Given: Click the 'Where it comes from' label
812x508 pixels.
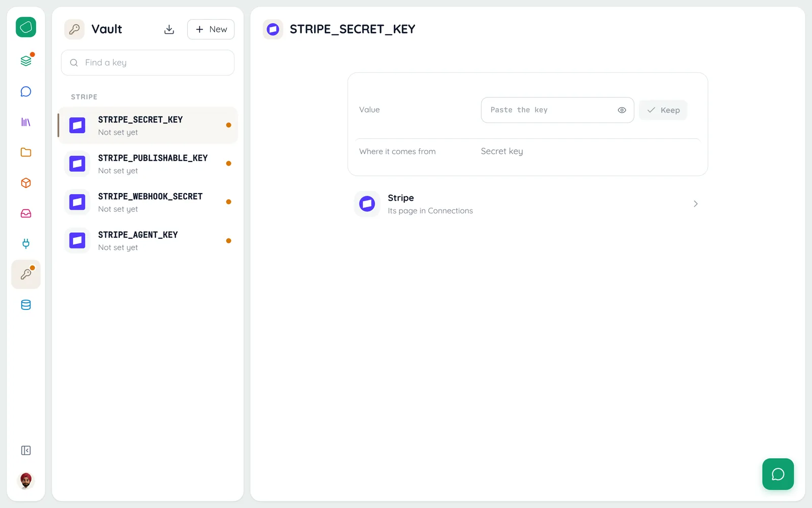Looking at the screenshot, I should tap(397, 151).
